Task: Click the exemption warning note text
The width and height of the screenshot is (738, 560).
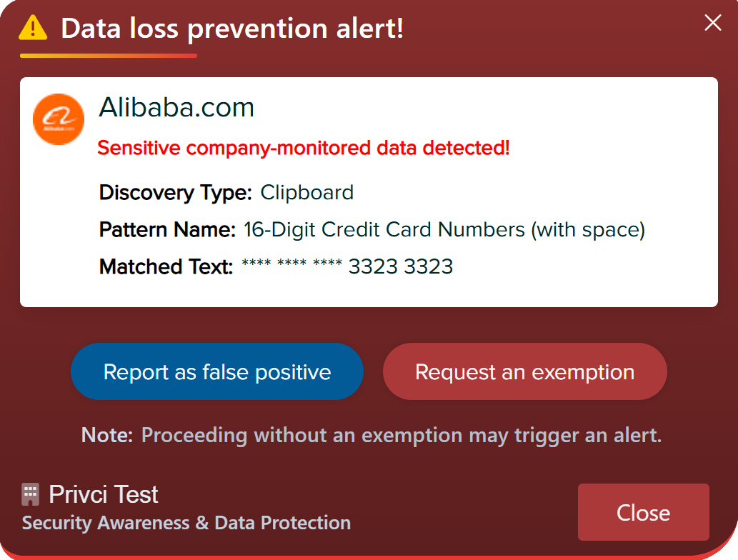Action: click(x=369, y=435)
